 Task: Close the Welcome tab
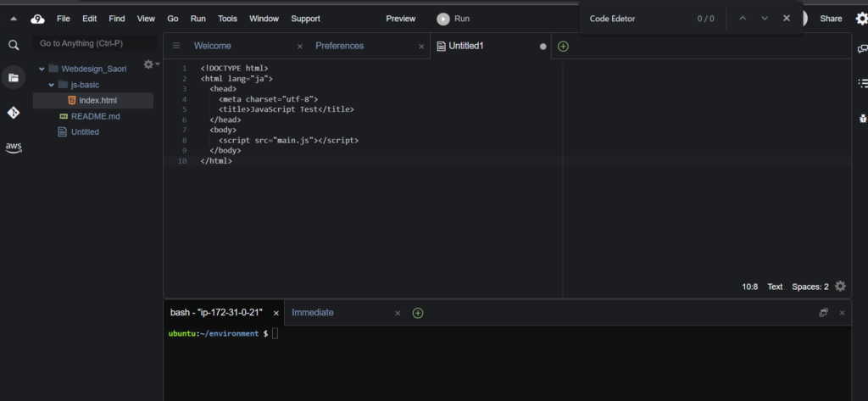click(x=300, y=47)
